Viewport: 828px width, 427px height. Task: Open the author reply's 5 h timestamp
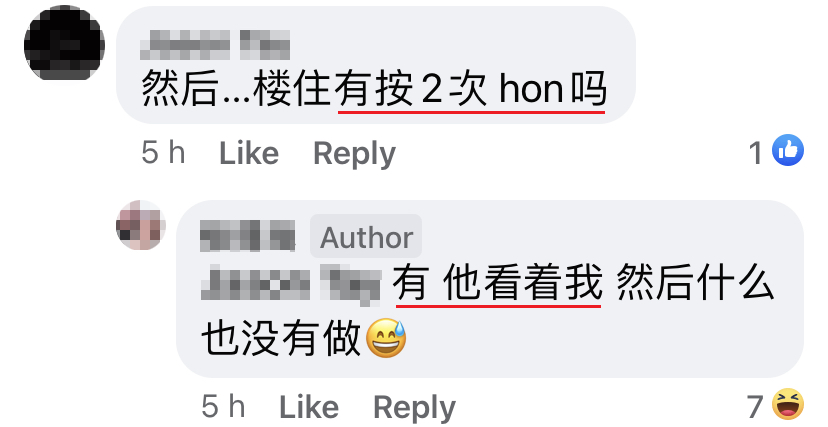223,407
